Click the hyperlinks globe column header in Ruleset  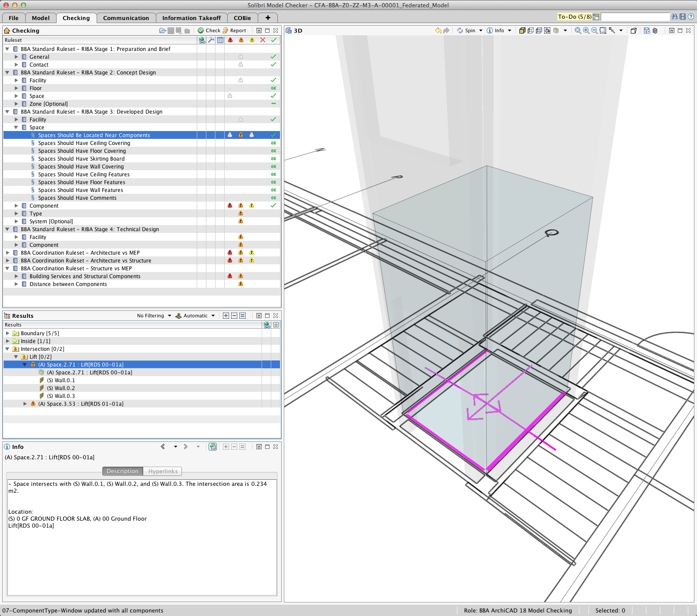pos(202,40)
